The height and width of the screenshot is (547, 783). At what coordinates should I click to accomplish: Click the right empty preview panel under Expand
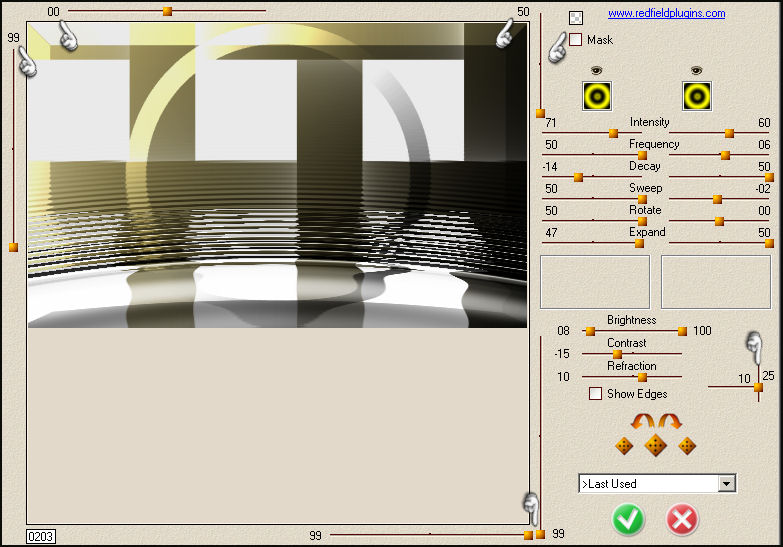click(x=716, y=282)
